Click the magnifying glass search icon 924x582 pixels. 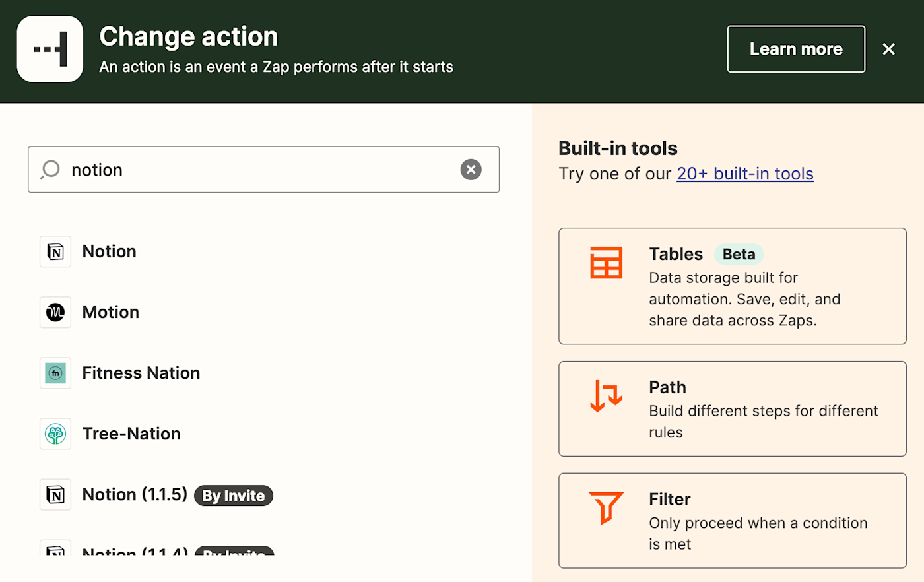pos(50,170)
